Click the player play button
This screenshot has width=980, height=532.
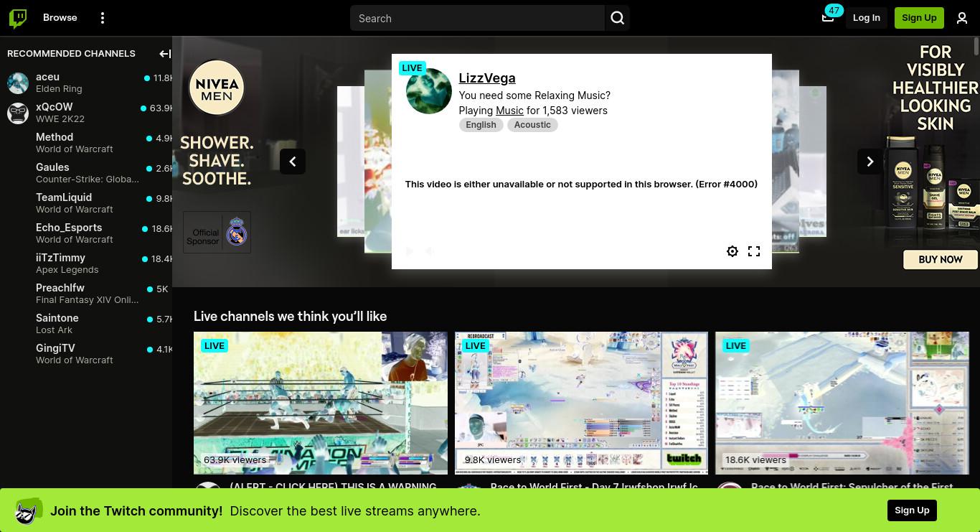410,251
